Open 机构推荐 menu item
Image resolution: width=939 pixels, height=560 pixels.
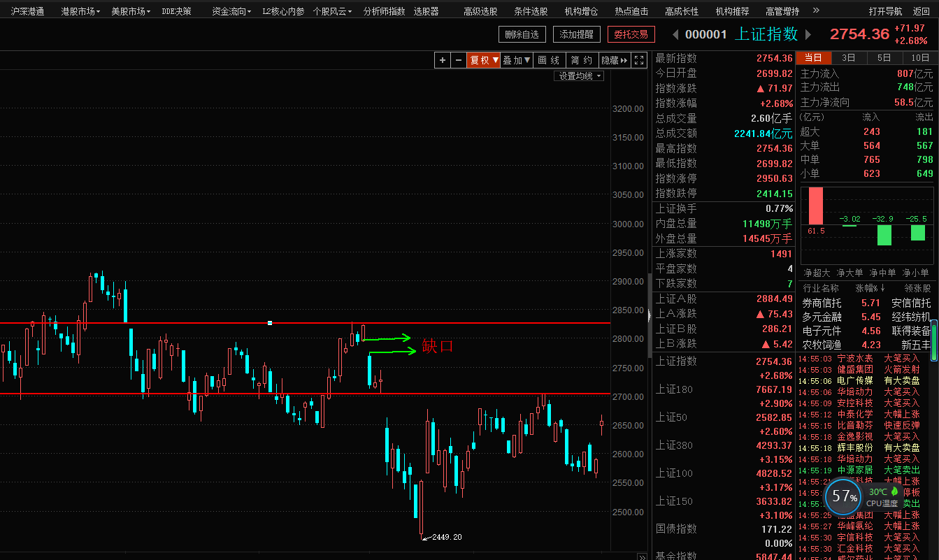pos(732,11)
